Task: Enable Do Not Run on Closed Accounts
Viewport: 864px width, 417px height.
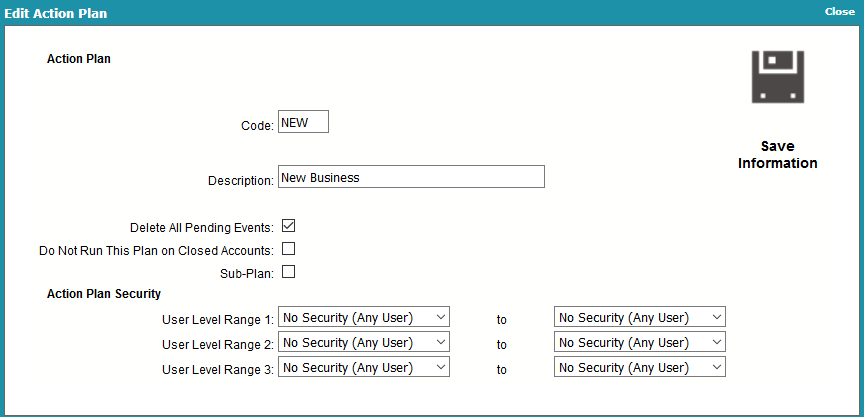Action: [x=289, y=249]
